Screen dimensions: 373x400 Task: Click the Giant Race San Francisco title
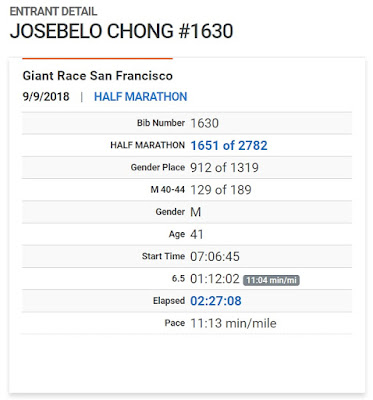point(98,76)
